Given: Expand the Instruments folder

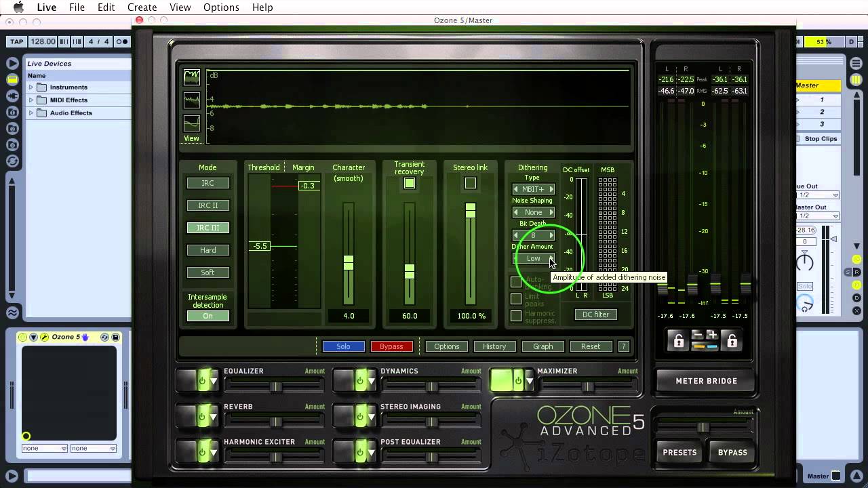Looking at the screenshot, I should (x=31, y=87).
